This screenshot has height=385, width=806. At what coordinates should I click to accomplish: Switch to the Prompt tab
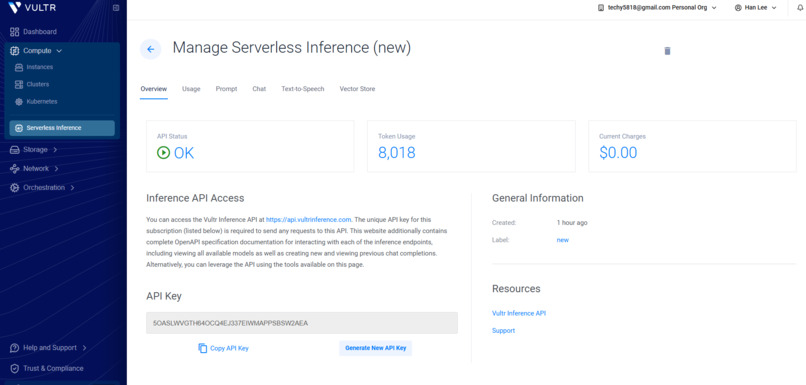tap(226, 89)
